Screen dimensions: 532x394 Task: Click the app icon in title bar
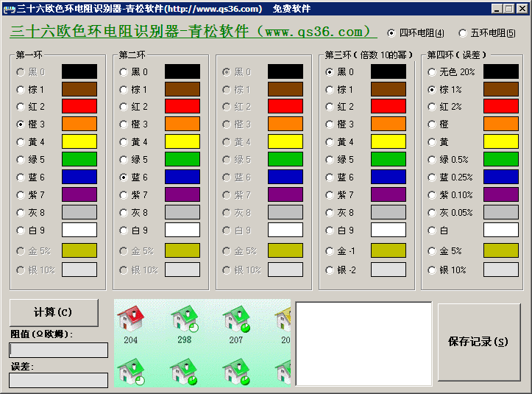click(9, 9)
